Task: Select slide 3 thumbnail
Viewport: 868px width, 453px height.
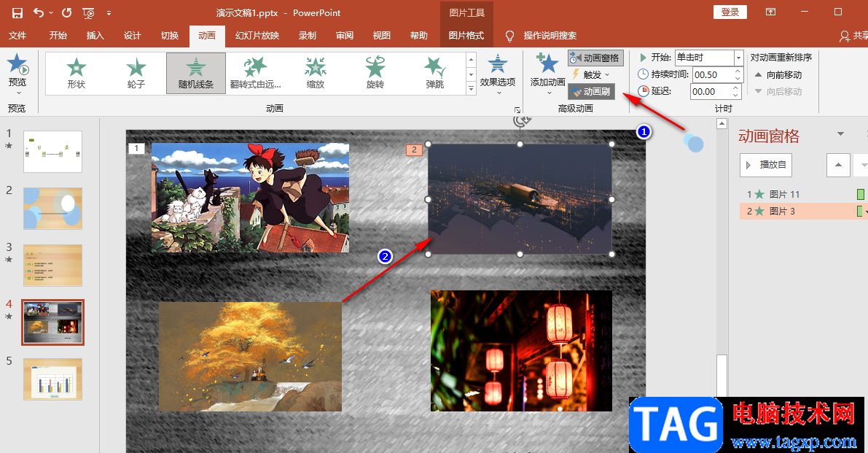Action: point(52,266)
